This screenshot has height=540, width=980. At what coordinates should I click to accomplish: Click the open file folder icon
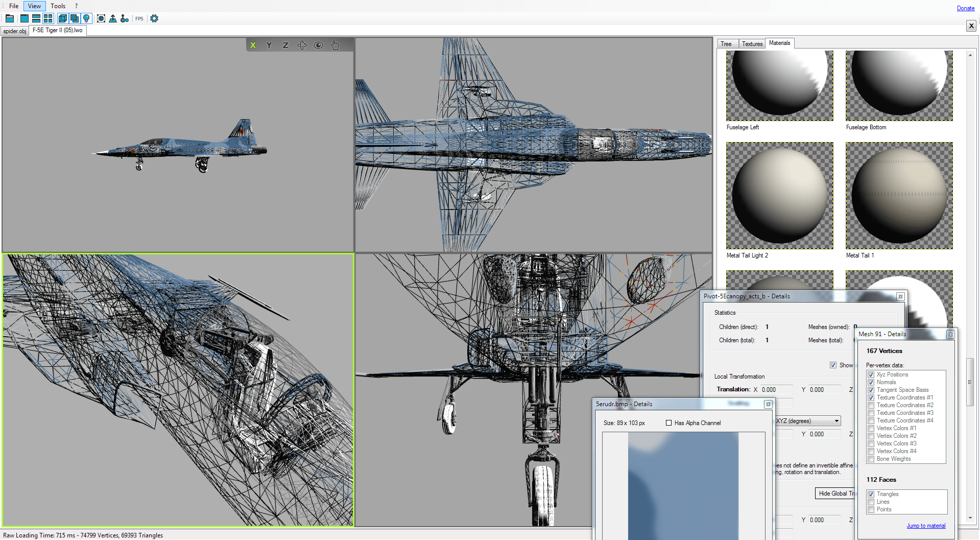(x=10, y=18)
